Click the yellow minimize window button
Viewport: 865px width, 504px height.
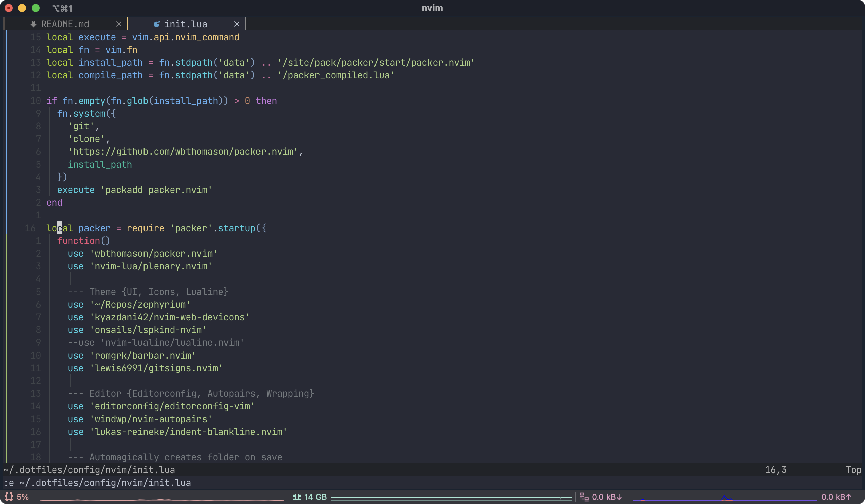[x=22, y=8]
